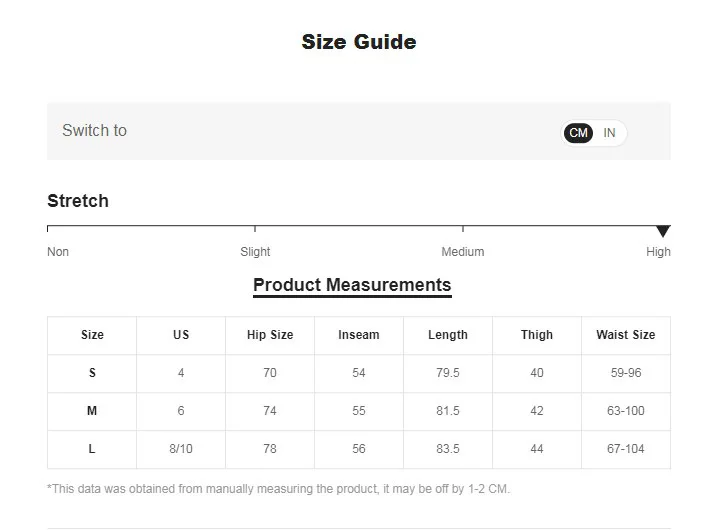This screenshot has width=719, height=530.
Task: Select the Inseam column header
Action: 359,335
